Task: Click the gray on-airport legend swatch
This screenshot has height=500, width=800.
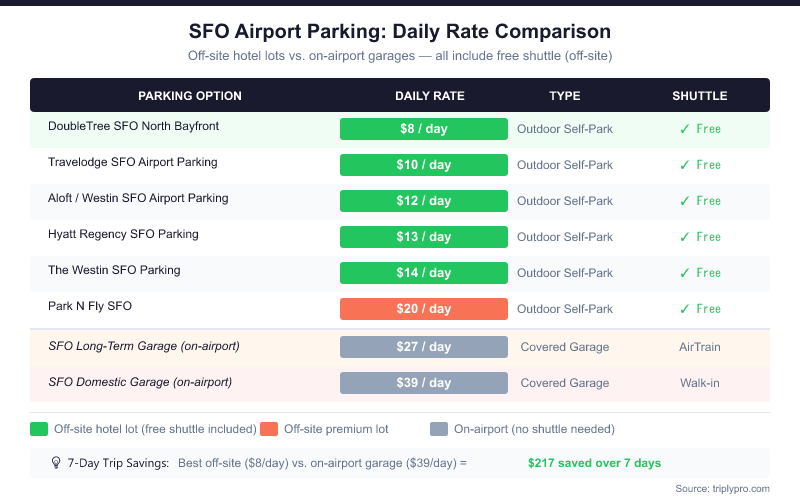Action: pyautogui.click(x=438, y=429)
